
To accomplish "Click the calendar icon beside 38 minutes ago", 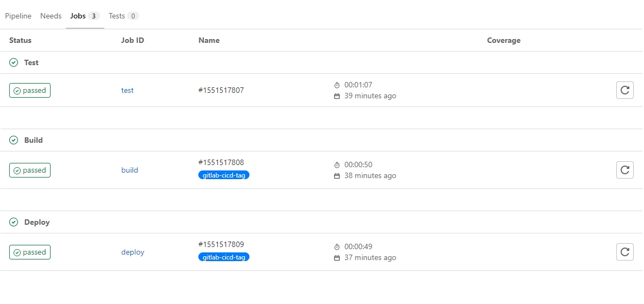I will click(337, 175).
